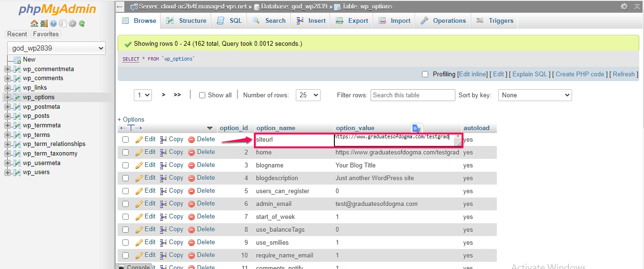Open the Sort by key dropdown
644x269 pixels.
point(535,95)
